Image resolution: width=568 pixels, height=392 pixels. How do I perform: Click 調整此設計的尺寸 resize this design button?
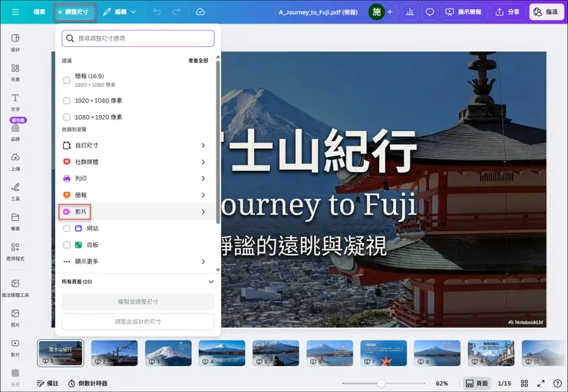[138, 321]
